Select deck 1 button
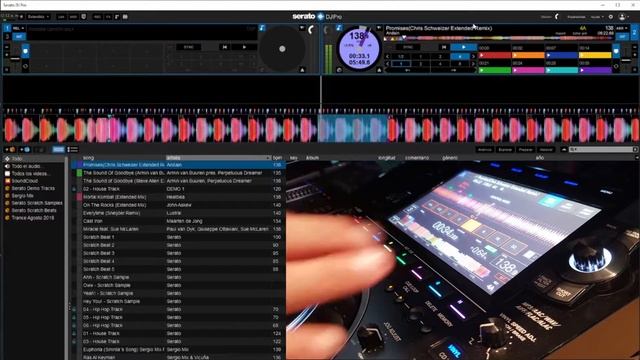Image resolution: width=640 pixels, height=360 pixels. (7, 28)
